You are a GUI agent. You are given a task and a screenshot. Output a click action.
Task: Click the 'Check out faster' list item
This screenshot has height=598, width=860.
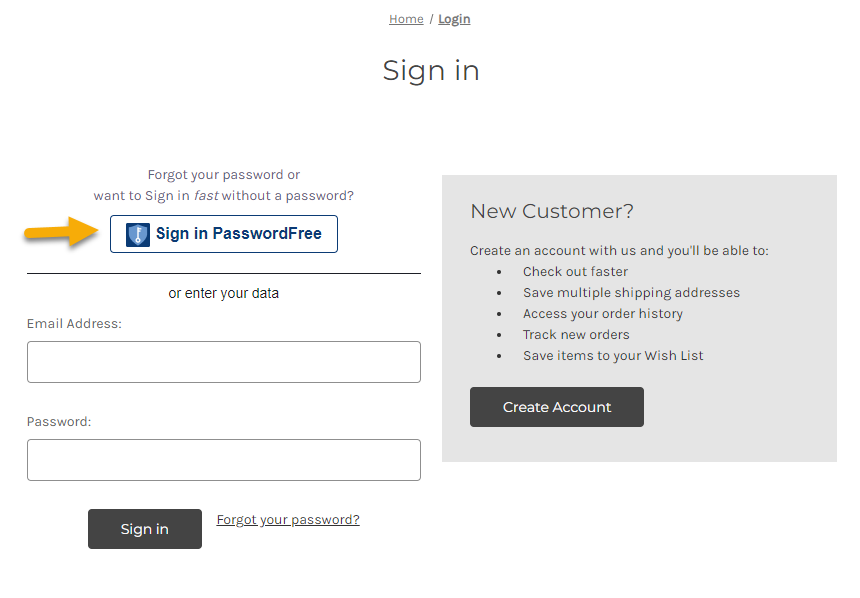pos(575,272)
